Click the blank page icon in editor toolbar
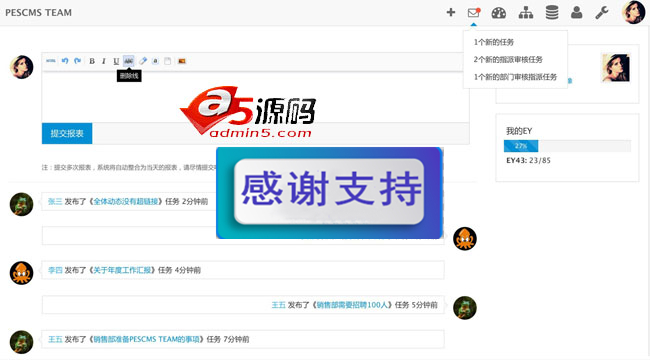650x360 pixels. [167, 61]
